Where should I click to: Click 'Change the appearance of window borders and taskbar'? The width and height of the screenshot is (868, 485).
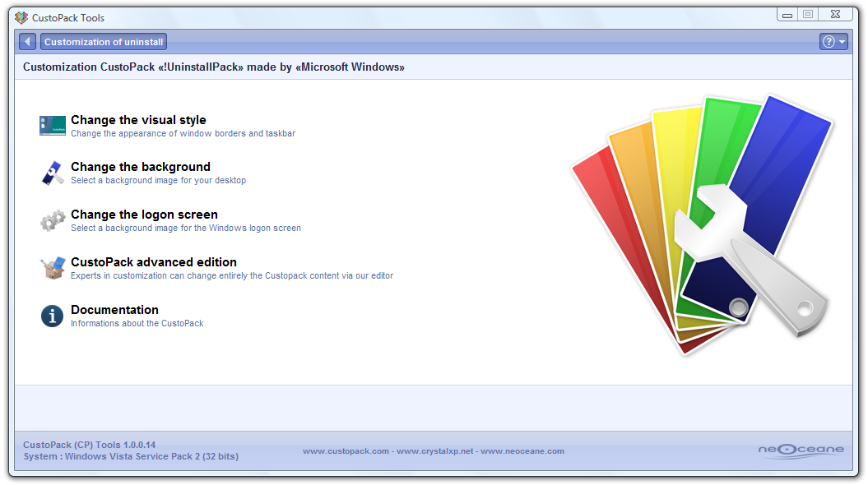(x=183, y=133)
